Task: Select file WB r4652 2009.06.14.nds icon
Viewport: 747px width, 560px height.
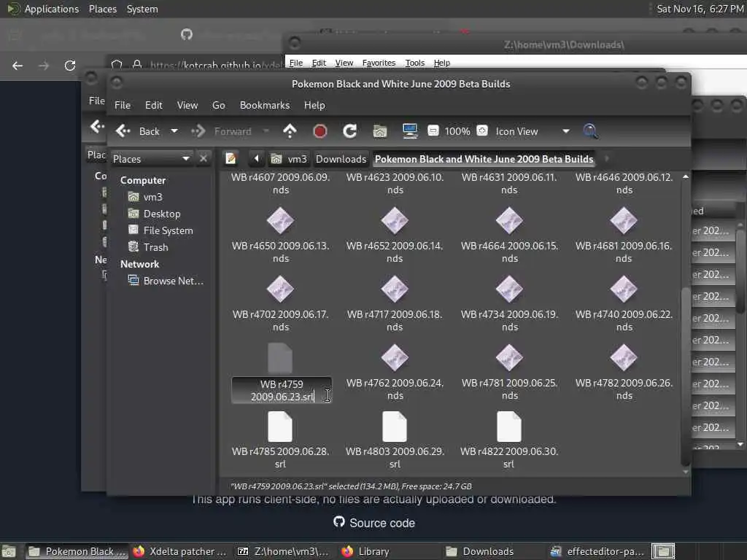Action: pos(395,221)
